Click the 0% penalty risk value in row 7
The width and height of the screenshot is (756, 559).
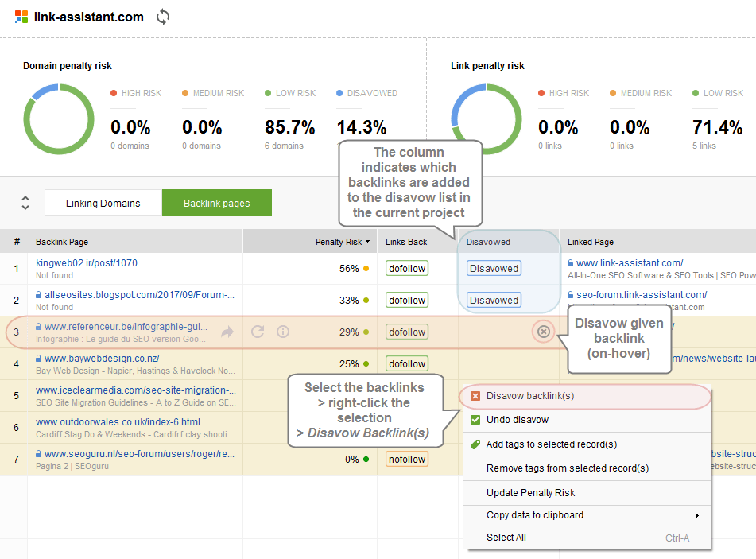pyautogui.click(x=351, y=460)
